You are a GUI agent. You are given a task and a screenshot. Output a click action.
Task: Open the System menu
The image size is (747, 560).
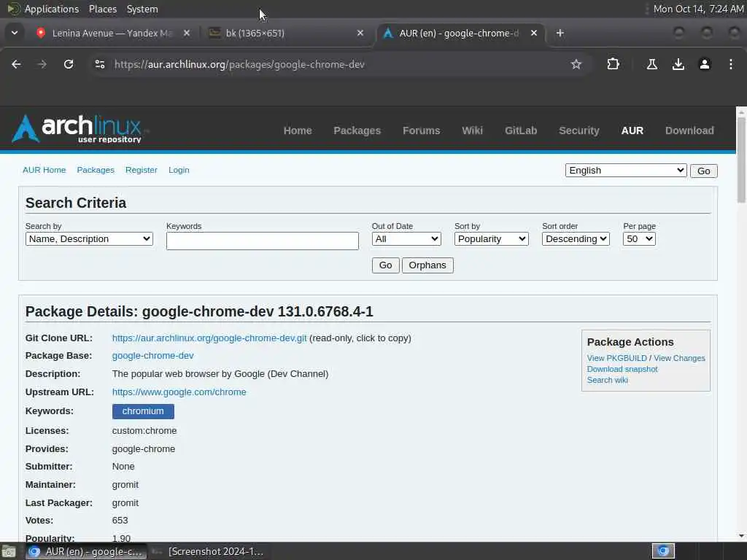tap(142, 9)
